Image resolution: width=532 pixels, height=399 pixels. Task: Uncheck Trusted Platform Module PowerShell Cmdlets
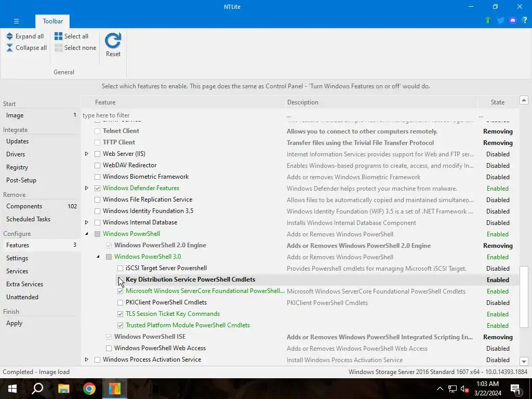coord(120,325)
